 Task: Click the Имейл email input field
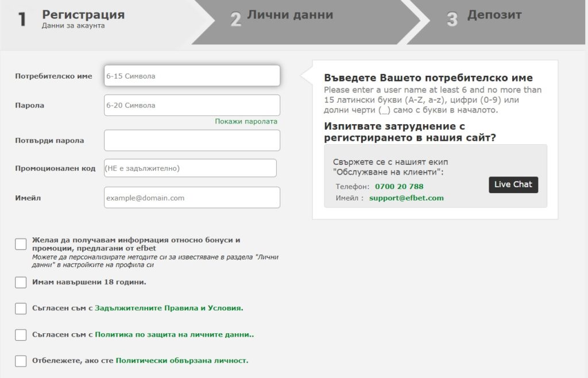(x=192, y=198)
